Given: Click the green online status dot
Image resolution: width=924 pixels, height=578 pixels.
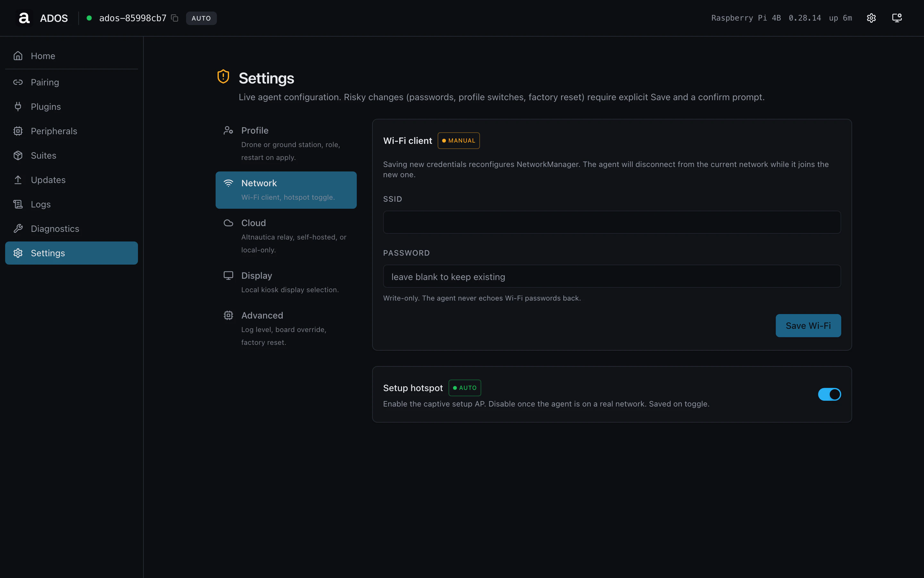Looking at the screenshot, I should pos(89,18).
